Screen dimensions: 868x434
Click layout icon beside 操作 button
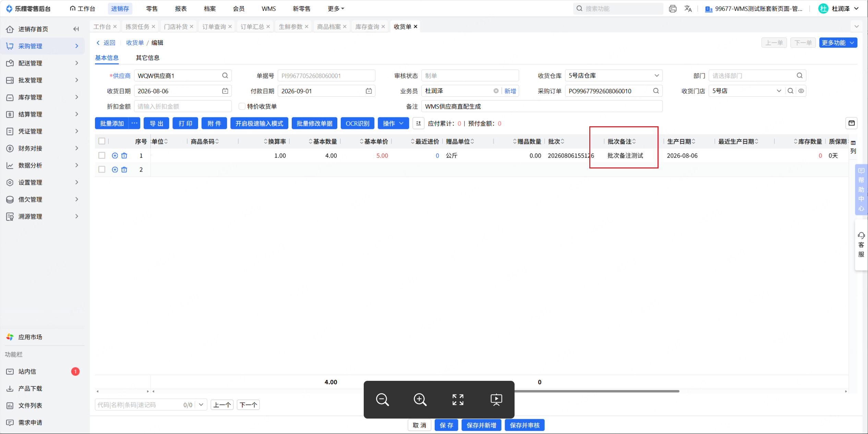[x=418, y=124]
